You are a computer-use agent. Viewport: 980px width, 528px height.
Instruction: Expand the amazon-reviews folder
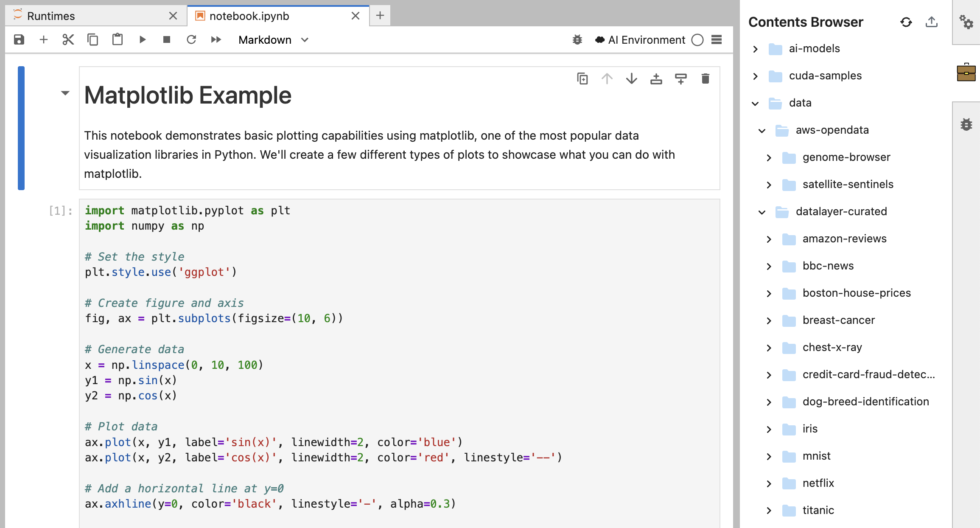[x=769, y=239]
